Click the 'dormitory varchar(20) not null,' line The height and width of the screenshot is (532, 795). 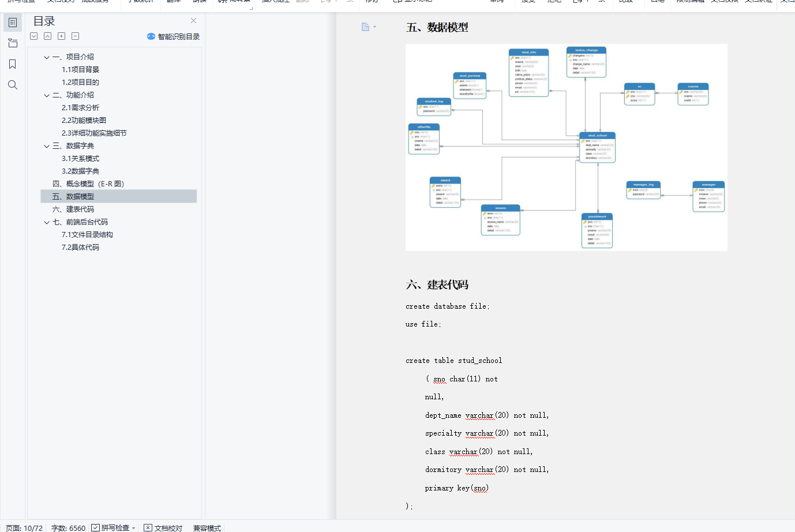tap(487, 470)
